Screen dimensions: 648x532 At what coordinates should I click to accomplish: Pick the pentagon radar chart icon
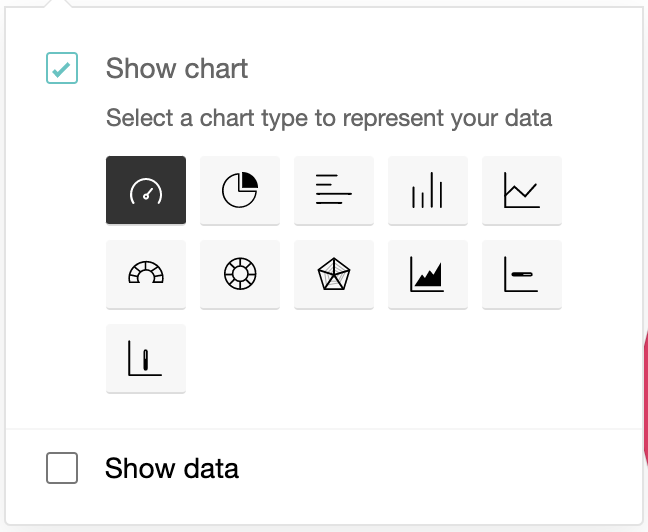tap(334, 274)
